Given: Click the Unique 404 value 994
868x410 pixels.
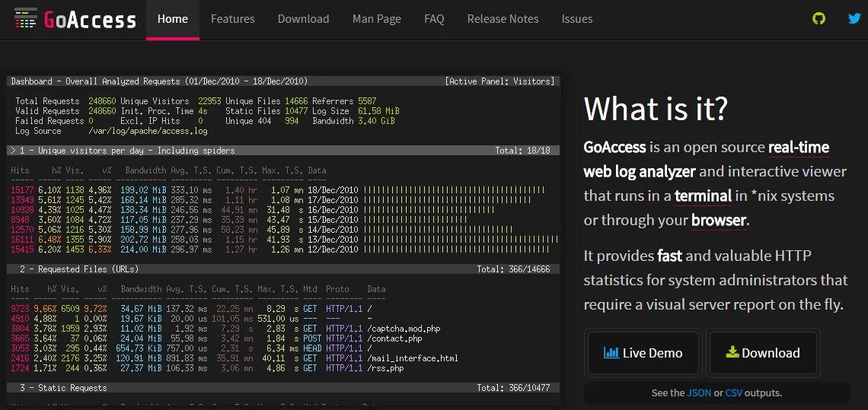Looking at the screenshot, I should 291,121.
